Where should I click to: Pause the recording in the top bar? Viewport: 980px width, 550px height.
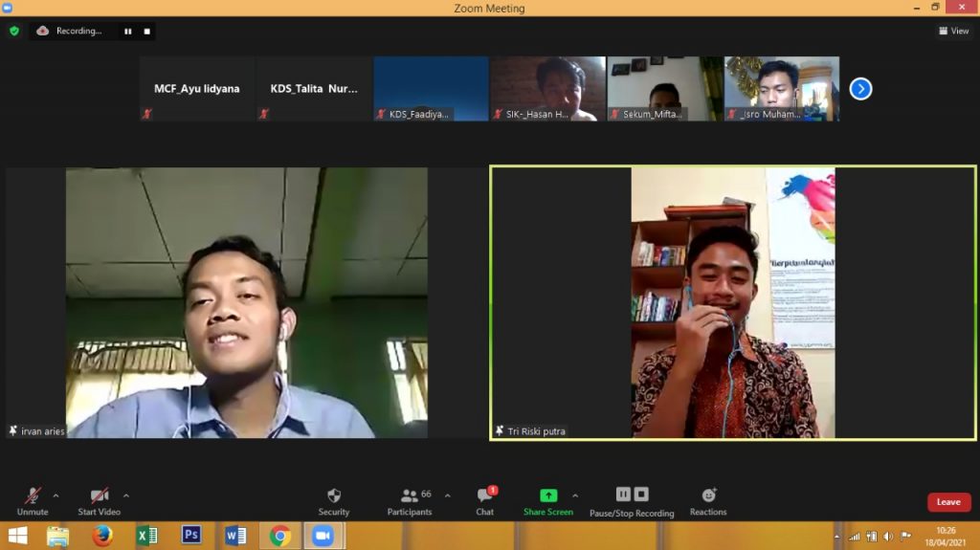click(127, 31)
